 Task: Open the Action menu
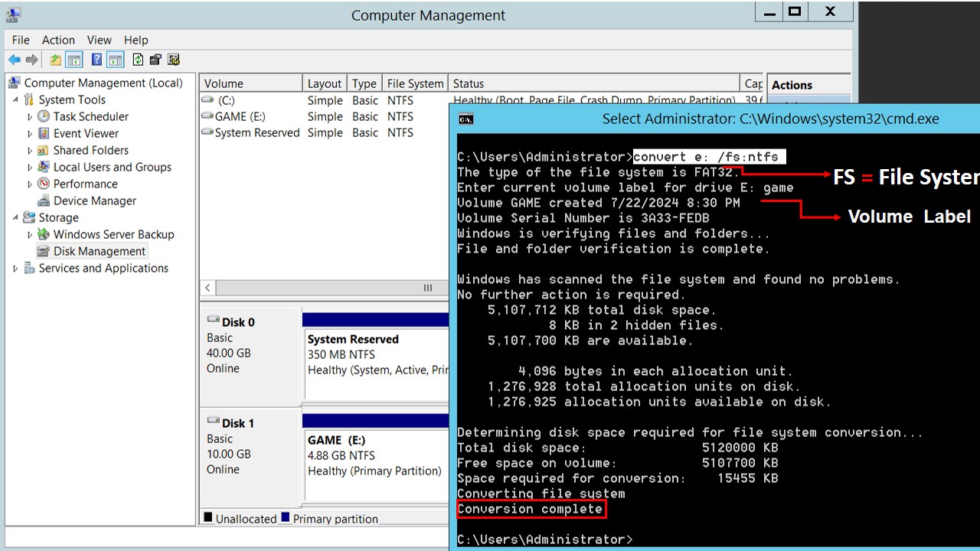click(58, 40)
